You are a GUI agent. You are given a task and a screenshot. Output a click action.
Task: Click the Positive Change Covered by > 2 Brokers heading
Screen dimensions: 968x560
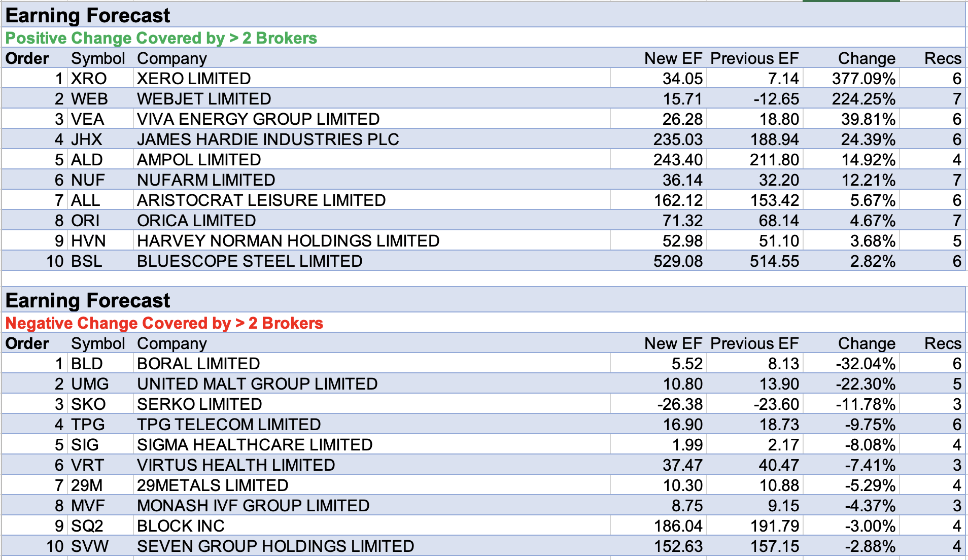pos(161,38)
